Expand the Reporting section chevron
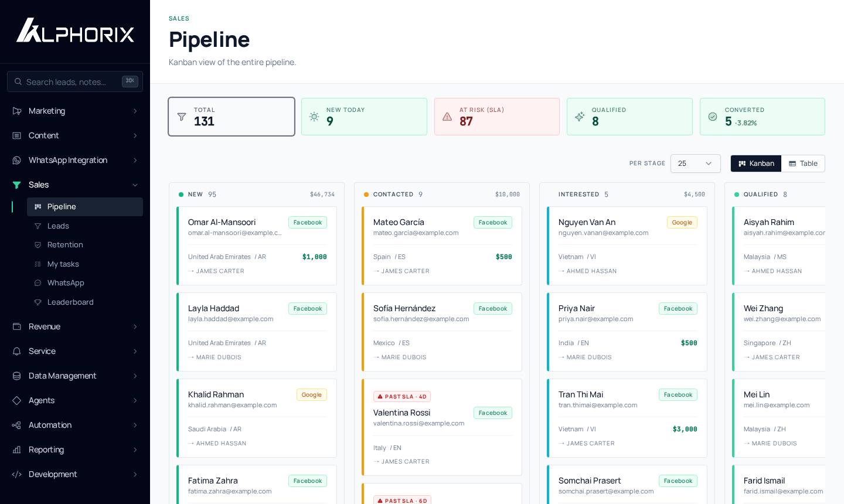The height and width of the screenshot is (504, 844). pyautogui.click(x=135, y=450)
